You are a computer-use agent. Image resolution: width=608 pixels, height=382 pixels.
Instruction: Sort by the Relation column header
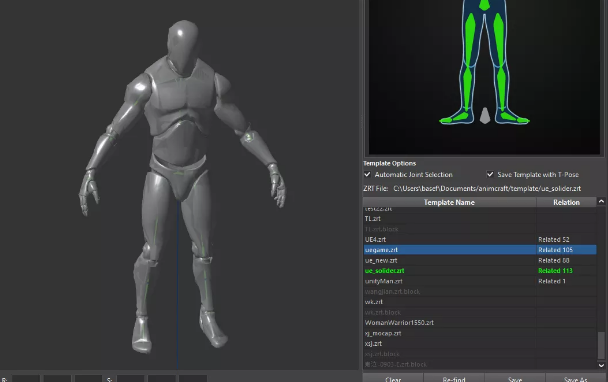(x=566, y=202)
